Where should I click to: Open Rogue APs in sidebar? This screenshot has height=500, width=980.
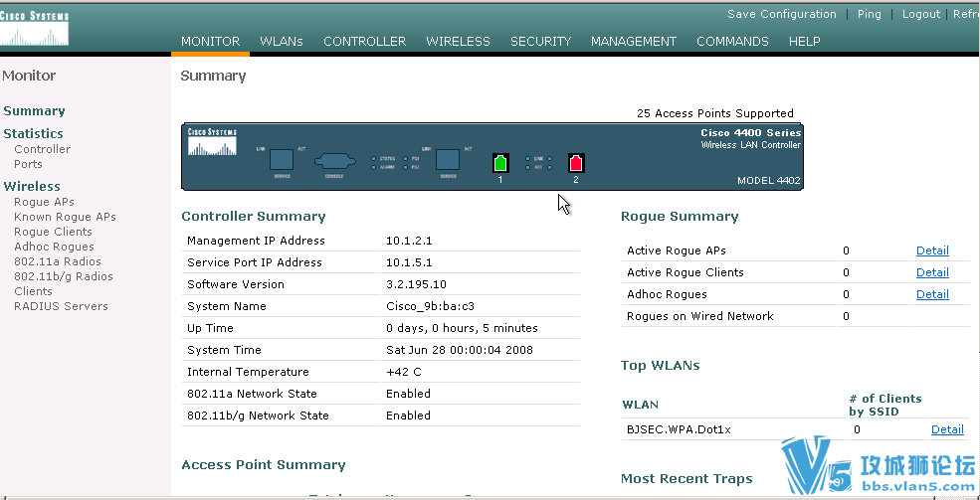[45, 202]
